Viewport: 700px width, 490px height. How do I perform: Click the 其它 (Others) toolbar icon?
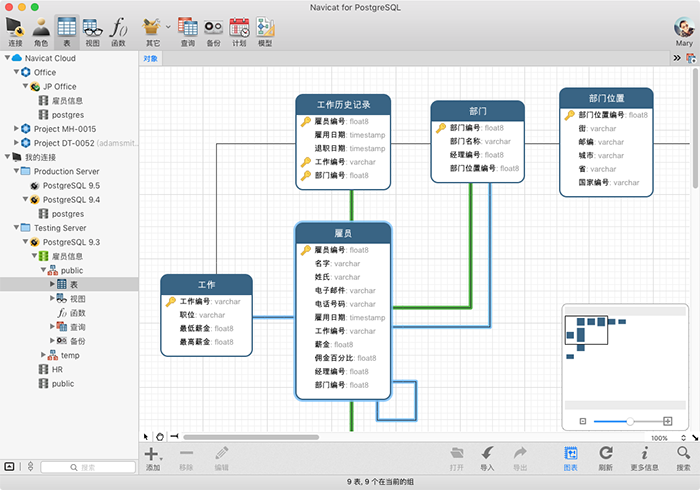click(152, 31)
